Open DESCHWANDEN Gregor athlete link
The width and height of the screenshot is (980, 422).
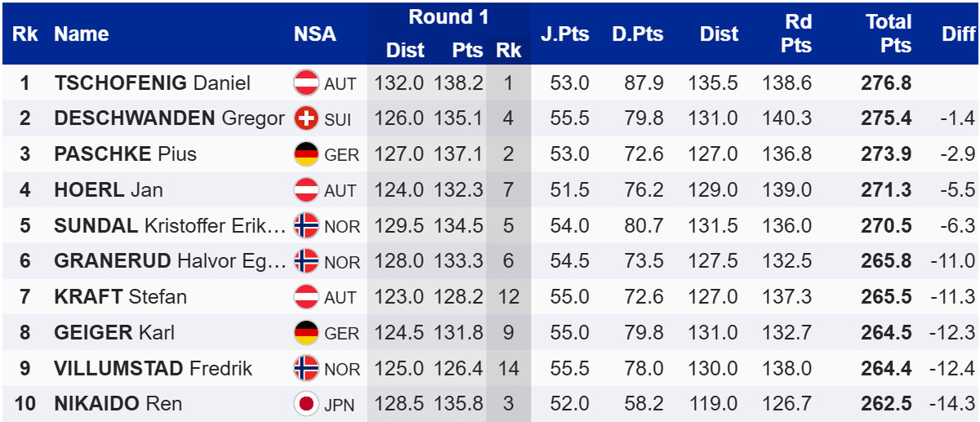point(169,119)
